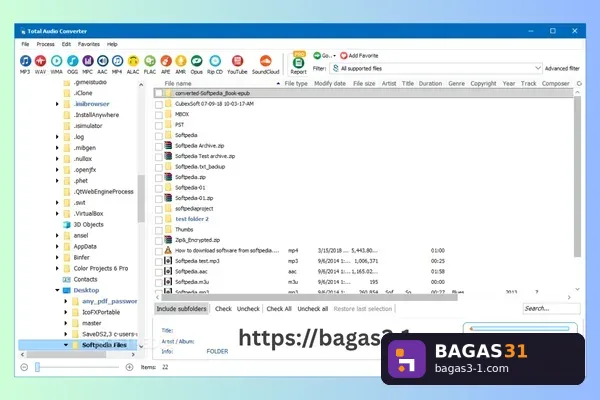Screen dimensions: 600x400
Task: Select the converted-Softpedia_Book-epub row
Action: tap(364, 93)
